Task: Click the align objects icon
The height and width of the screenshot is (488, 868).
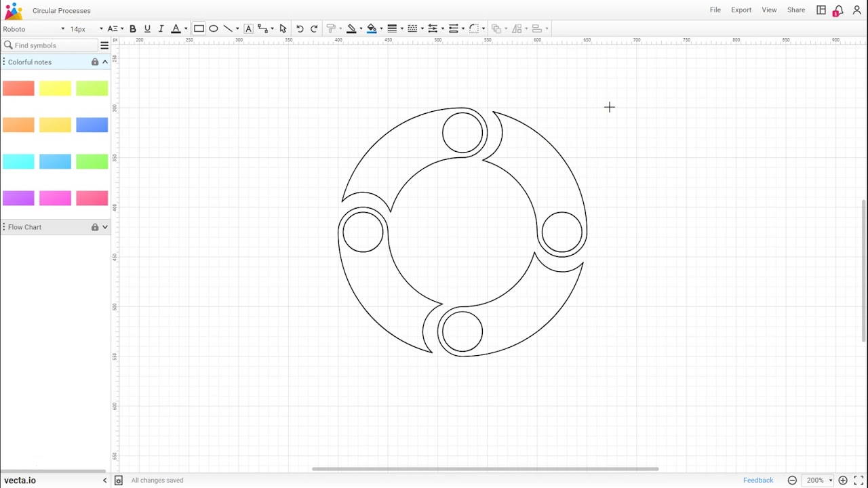Action: 517,28
